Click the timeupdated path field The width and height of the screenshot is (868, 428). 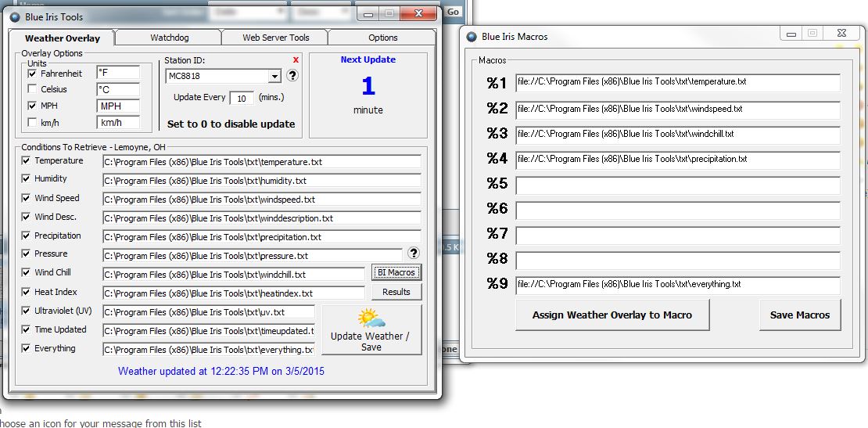[x=209, y=331]
